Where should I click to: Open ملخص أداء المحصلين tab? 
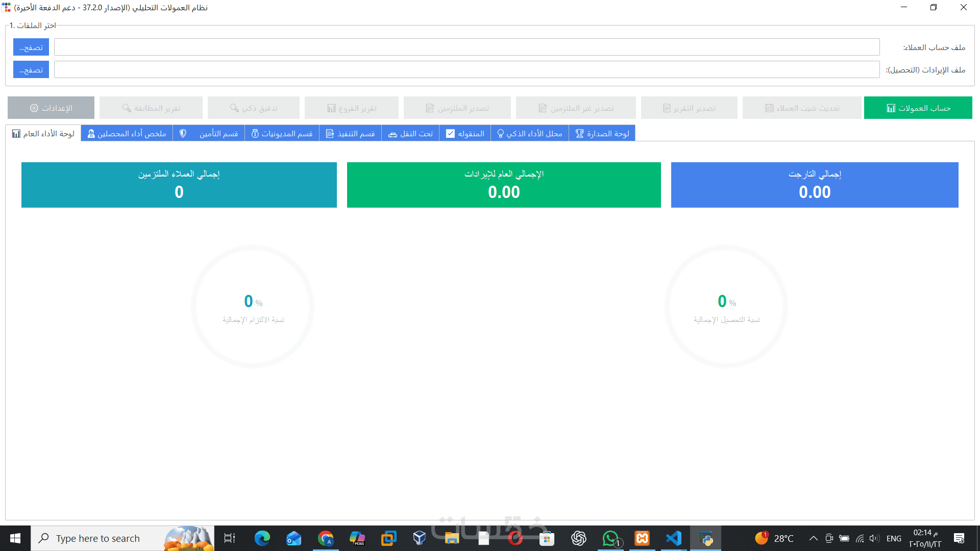coord(127,134)
